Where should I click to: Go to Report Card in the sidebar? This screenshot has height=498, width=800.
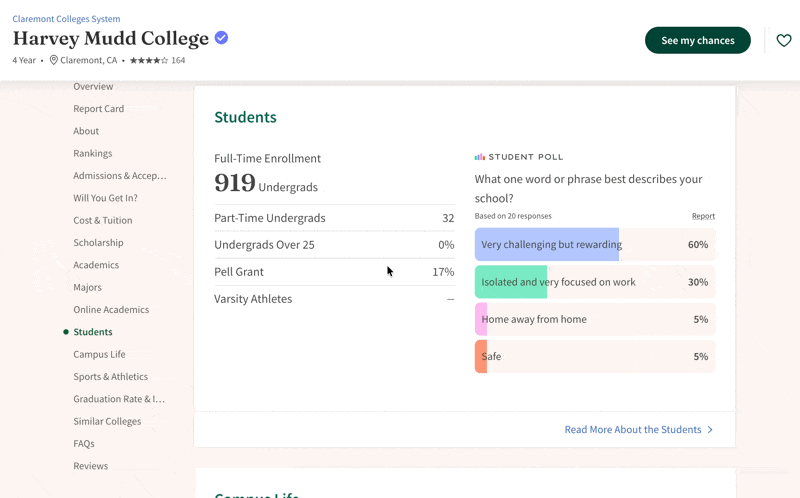tap(98, 109)
